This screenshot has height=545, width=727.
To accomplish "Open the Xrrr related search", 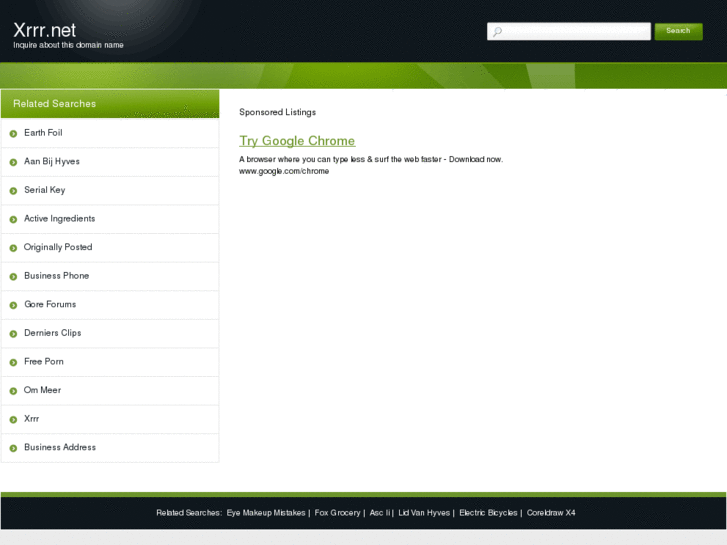I will (x=32, y=419).
